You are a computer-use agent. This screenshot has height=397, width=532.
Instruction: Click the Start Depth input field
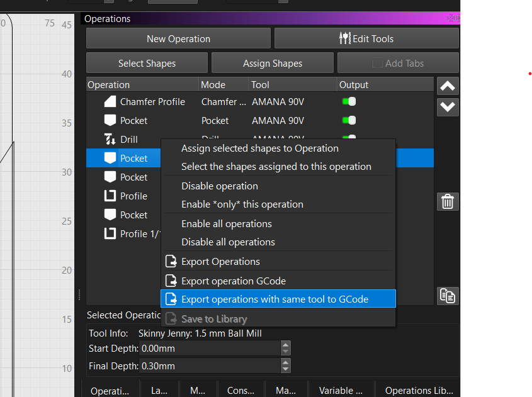point(211,348)
